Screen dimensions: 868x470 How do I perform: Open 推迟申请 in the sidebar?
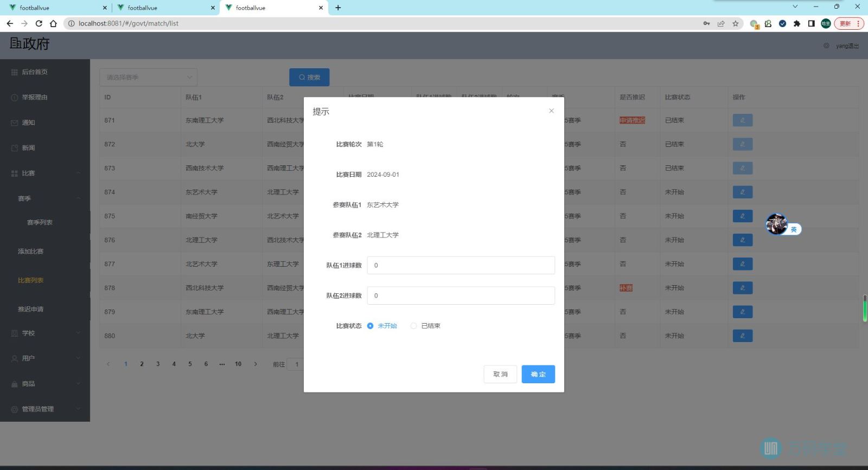31,309
